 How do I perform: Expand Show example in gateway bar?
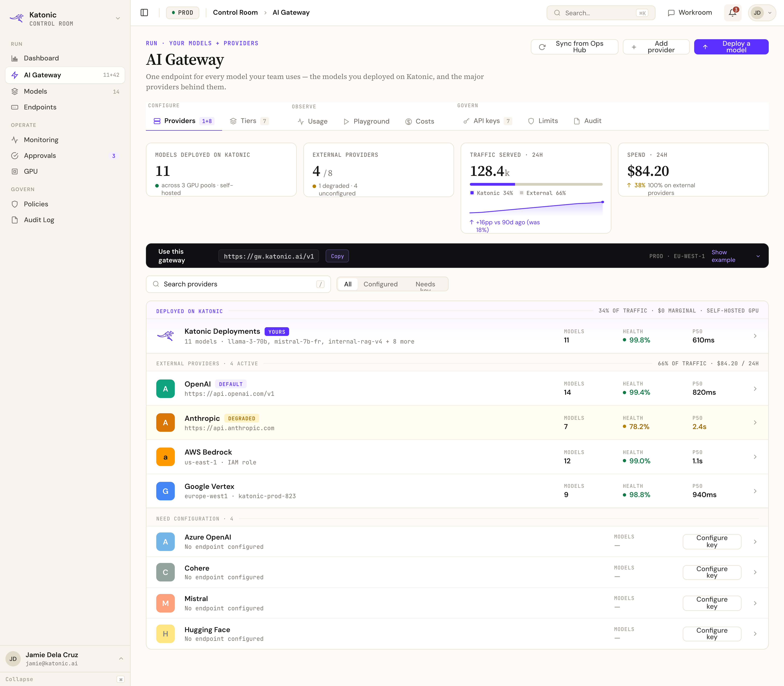pos(736,256)
